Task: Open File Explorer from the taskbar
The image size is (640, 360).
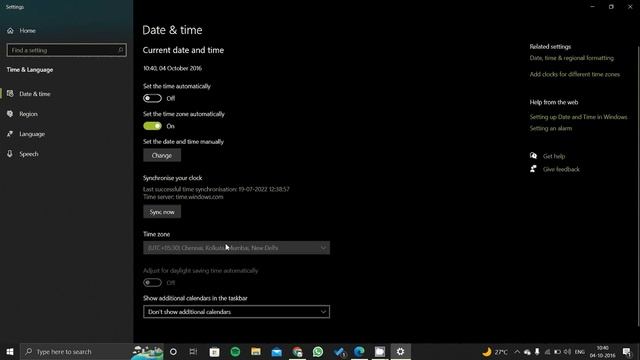Action: [256, 351]
